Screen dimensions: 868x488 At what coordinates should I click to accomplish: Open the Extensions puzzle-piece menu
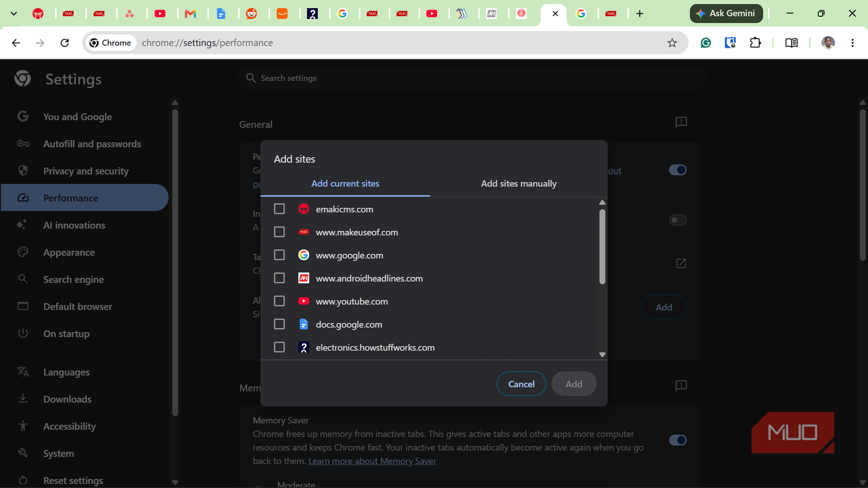click(755, 43)
